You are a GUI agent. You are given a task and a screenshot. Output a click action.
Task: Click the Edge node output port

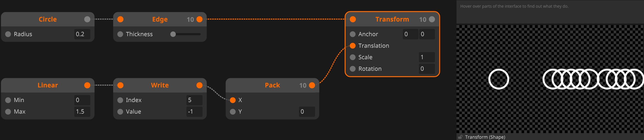pyautogui.click(x=200, y=19)
